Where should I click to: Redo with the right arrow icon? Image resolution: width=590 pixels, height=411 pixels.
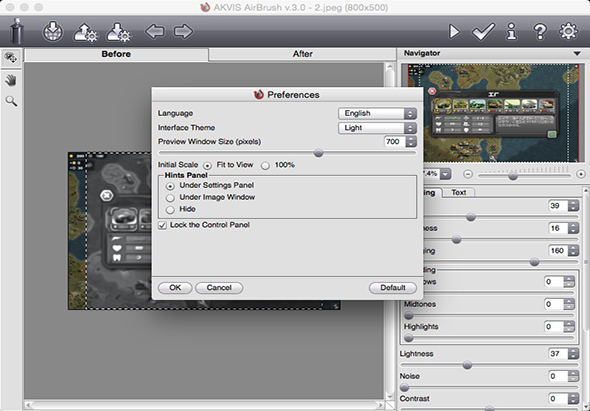coord(183,31)
